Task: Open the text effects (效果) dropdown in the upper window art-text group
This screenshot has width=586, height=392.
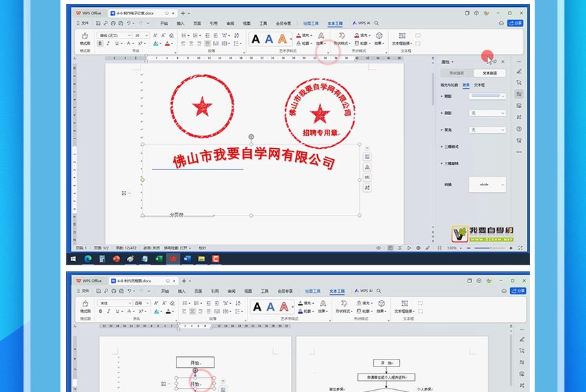Action: (321, 43)
